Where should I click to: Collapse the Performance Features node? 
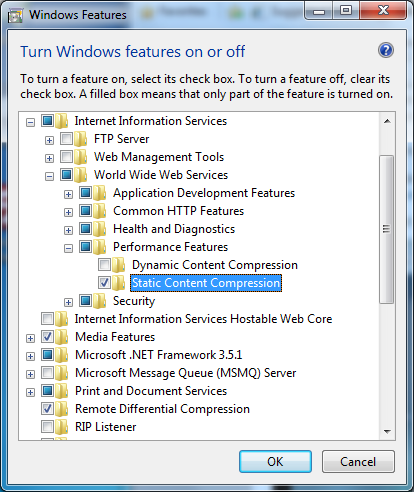68,248
